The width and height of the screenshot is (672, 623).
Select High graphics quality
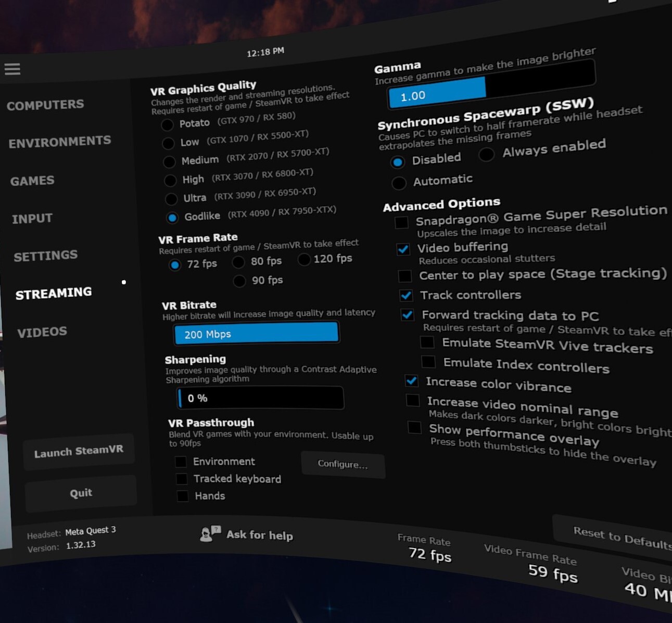[x=170, y=181]
